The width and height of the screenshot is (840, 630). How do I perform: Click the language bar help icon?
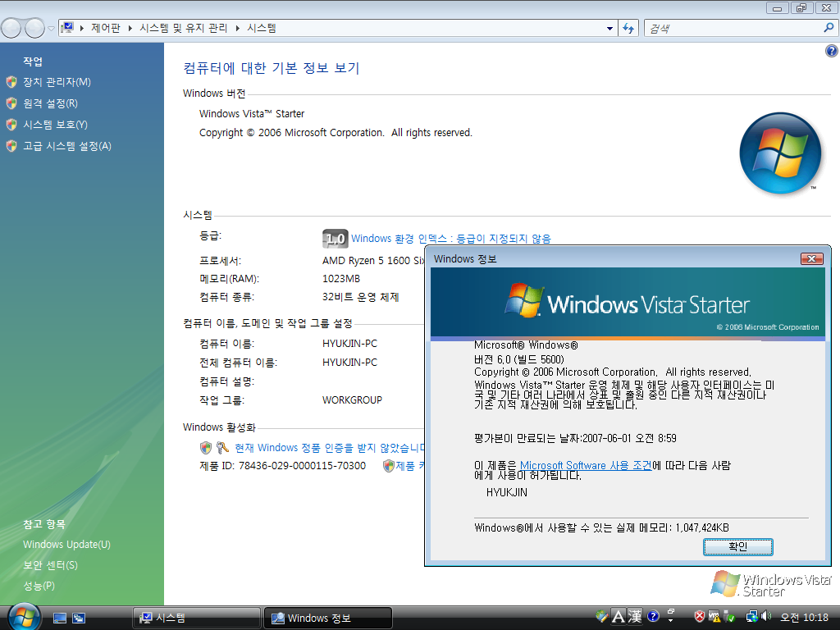tap(653, 617)
